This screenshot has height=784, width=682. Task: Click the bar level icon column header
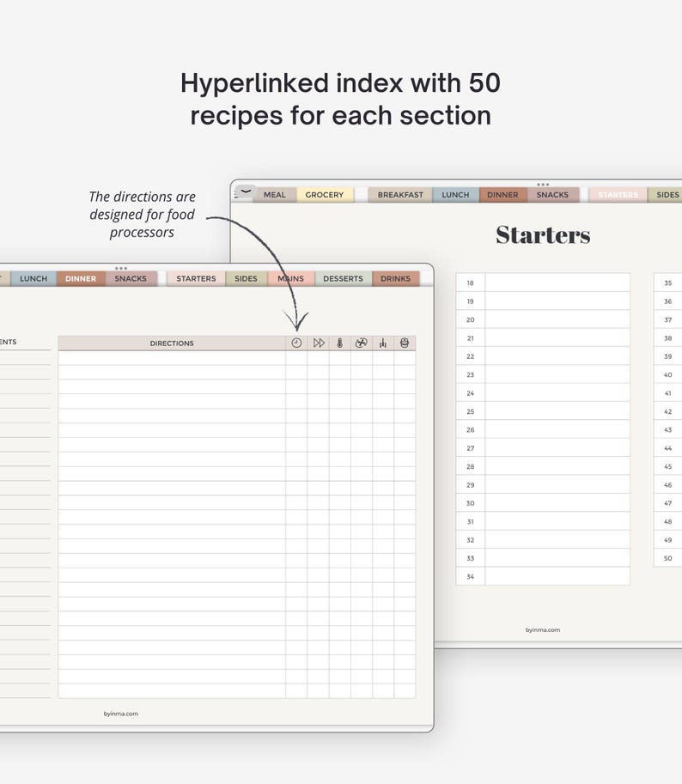[x=383, y=343]
